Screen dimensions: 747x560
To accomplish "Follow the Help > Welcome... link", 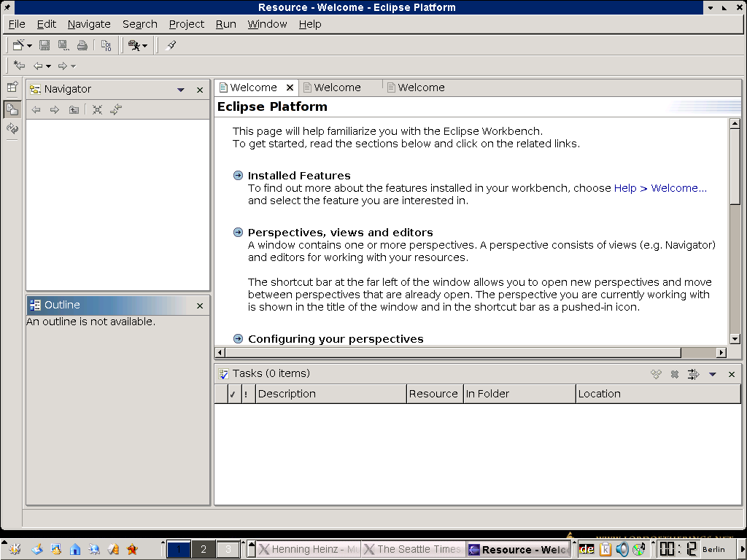I will coord(660,188).
